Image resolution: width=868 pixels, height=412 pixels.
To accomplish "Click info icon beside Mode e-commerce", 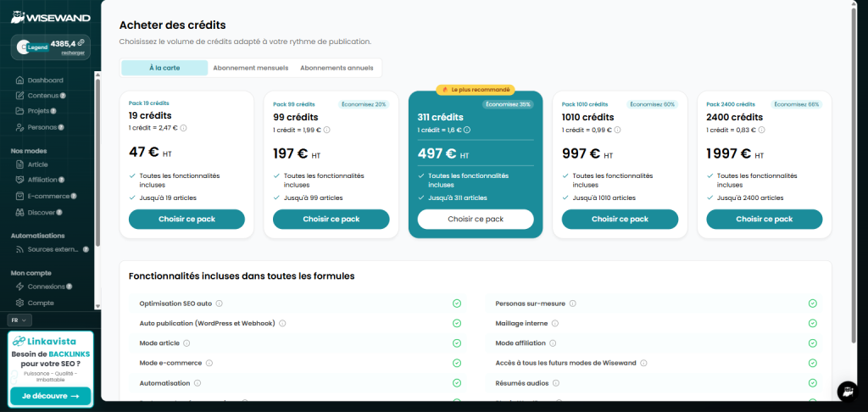I will click(x=209, y=364).
